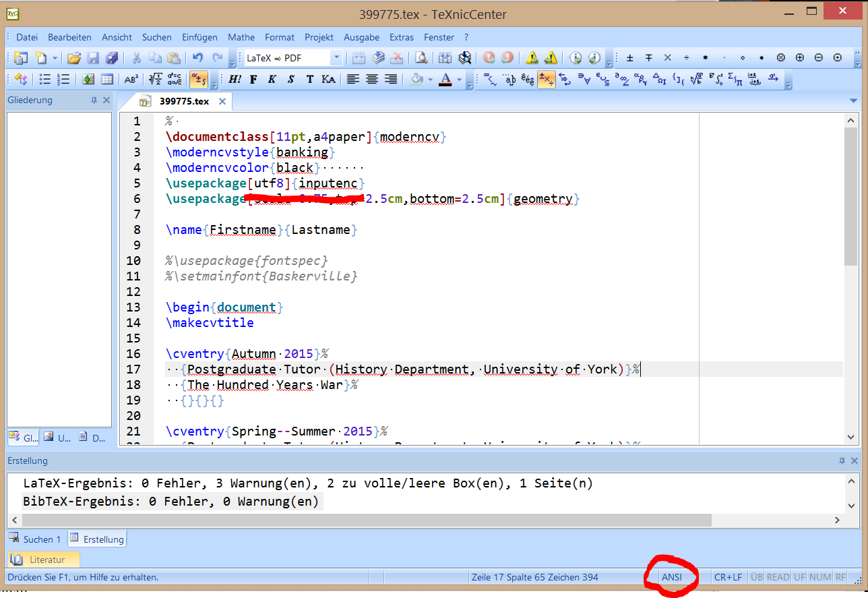
Task: Click the Open file folder icon
Action: (74, 58)
